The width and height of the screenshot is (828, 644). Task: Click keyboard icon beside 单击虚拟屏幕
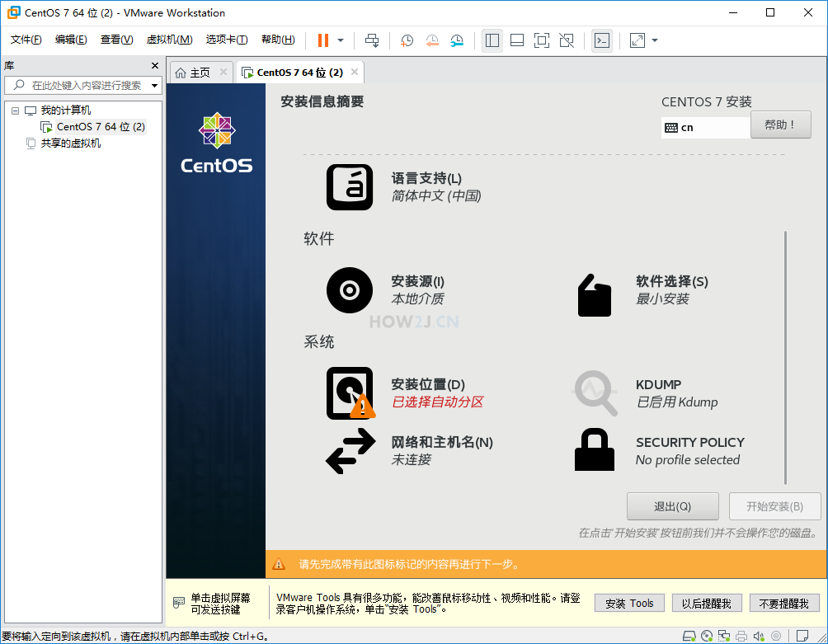click(179, 602)
